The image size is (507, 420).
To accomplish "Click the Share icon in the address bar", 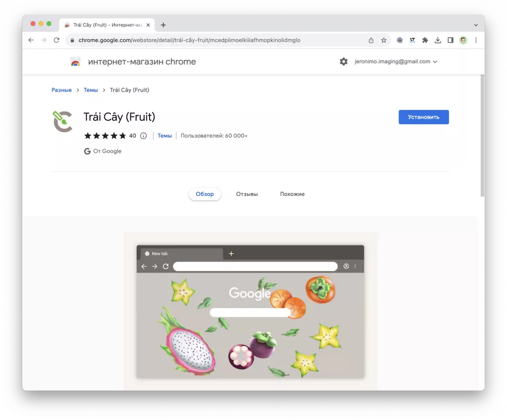I will 371,40.
